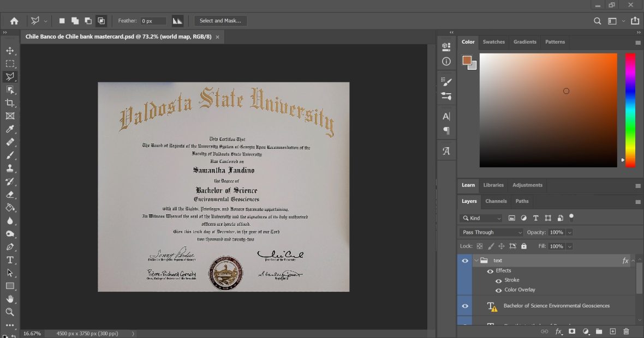Select the Clone Stamp tool
This screenshot has height=338, width=644.
[10, 168]
